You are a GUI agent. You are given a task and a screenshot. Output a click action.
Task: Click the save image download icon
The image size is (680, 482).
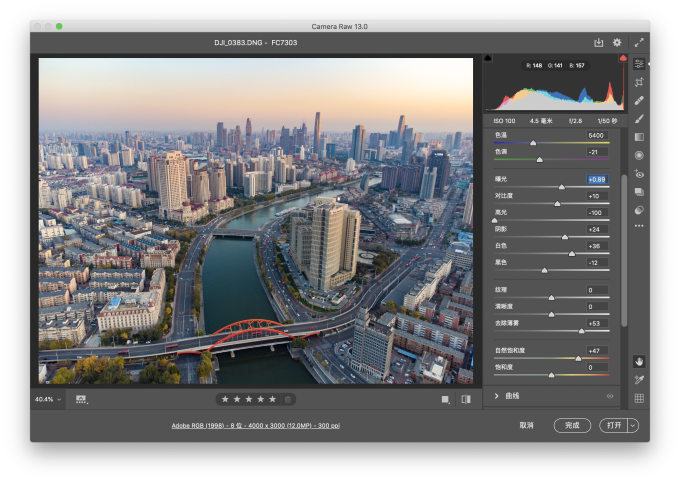598,43
